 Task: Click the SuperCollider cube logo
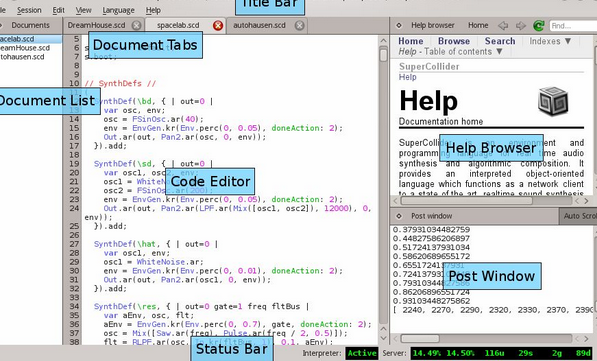553,101
